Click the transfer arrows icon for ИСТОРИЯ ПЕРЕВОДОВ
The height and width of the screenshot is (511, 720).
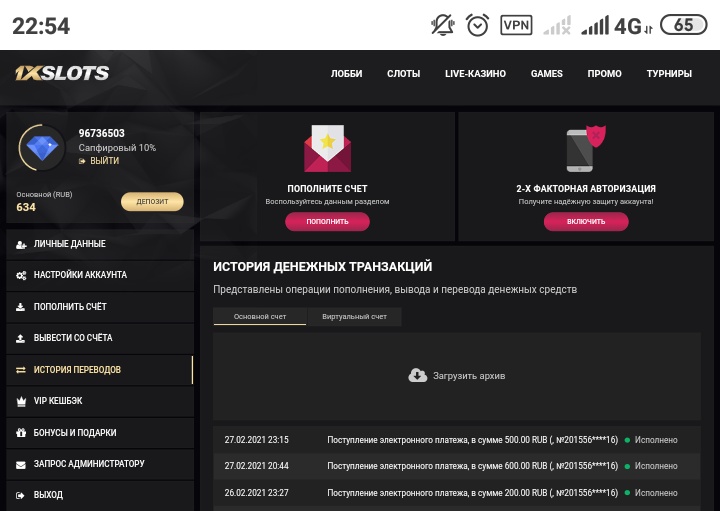21,370
